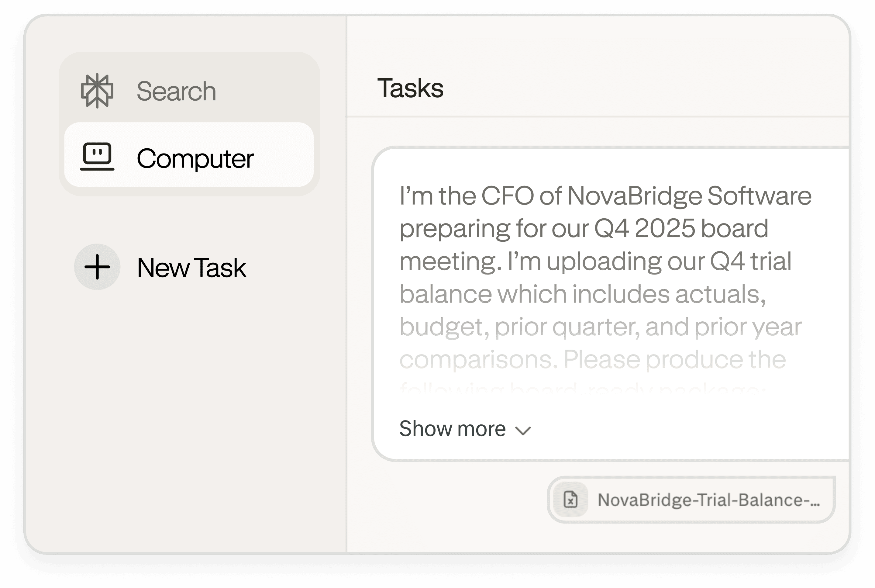Click the line "preparing for our Q4 2025 board"
The height and width of the screenshot is (588, 875).
click(x=584, y=228)
